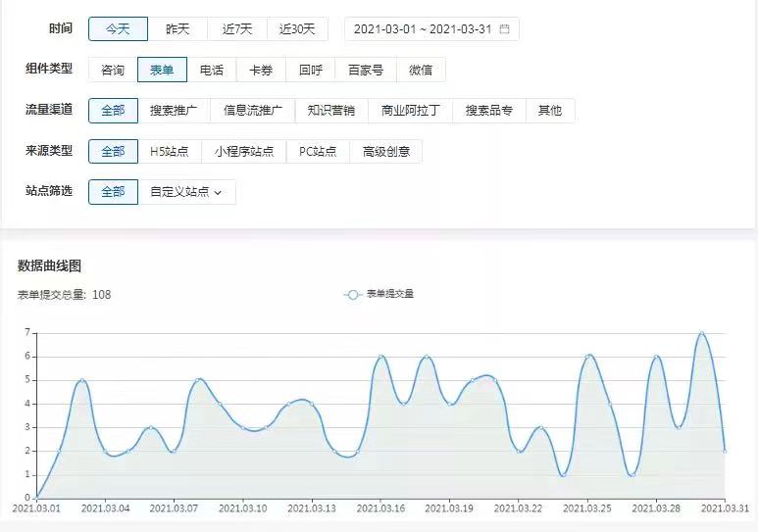Filter channel by 搜索推广
Viewport: 758px width, 532px height.
coord(174,111)
